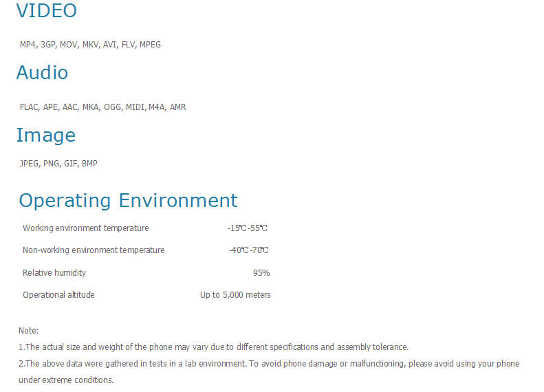This screenshot has height=392, width=544.
Task: Click the image formats line starting JPEG
Action: tap(58, 164)
